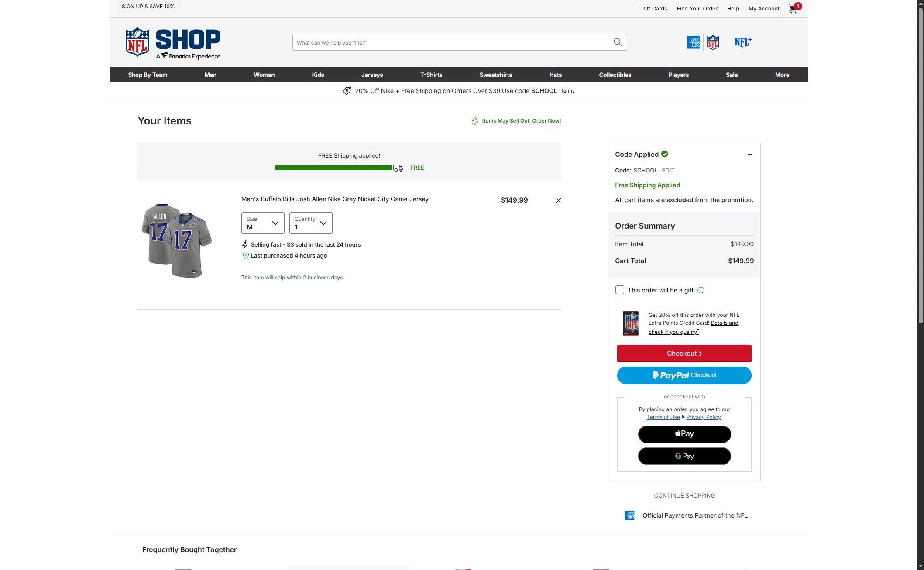This screenshot has height=570, width=924.
Task: Click the green checkmark beside Code Applied
Action: (x=665, y=154)
